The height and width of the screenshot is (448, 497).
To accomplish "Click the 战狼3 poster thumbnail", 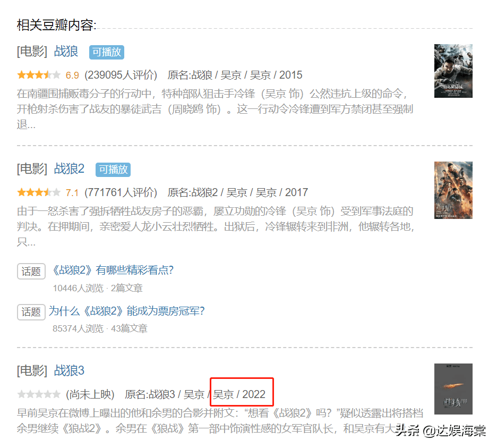I will [x=453, y=389].
